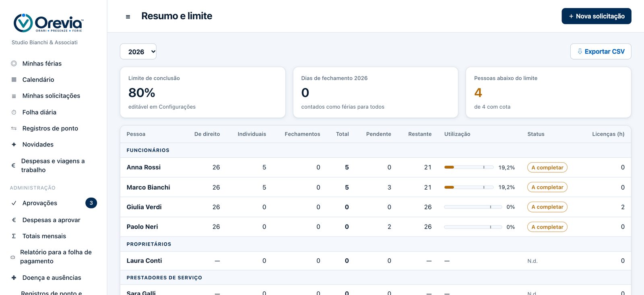644x295 pixels.
Task: Go to Calendário
Action: [x=38, y=80]
